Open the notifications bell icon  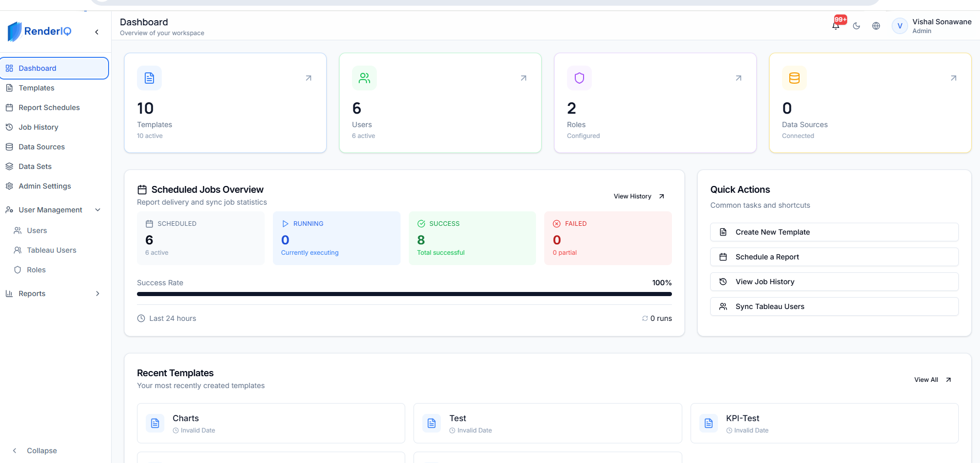(836, 26)
